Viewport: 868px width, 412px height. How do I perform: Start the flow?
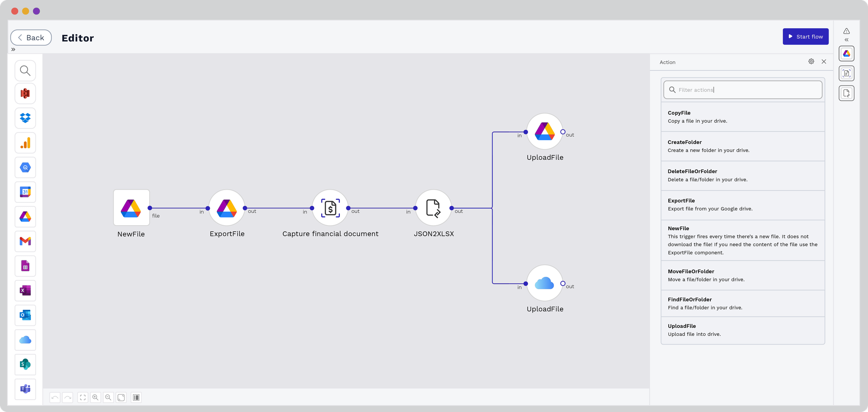[x=805, y=36]
